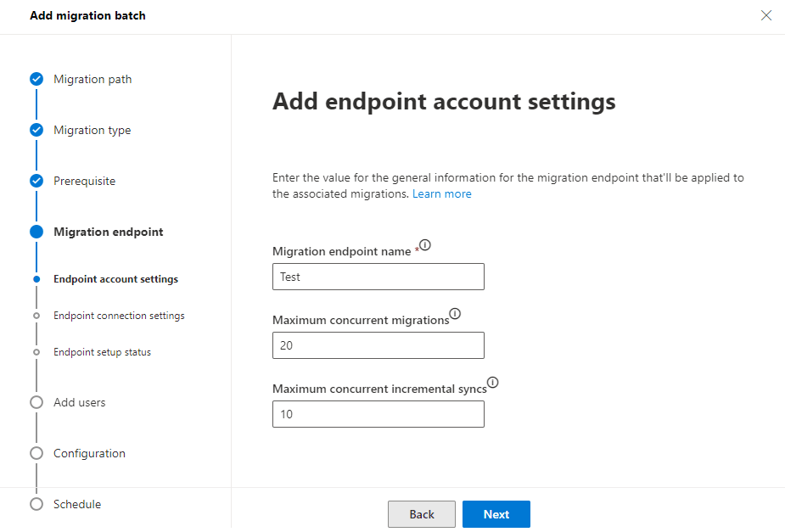The image size is (785, 532).
Task: Click info icon for Maximum concurrent incremental syncs
Action: tap(493, 383)
